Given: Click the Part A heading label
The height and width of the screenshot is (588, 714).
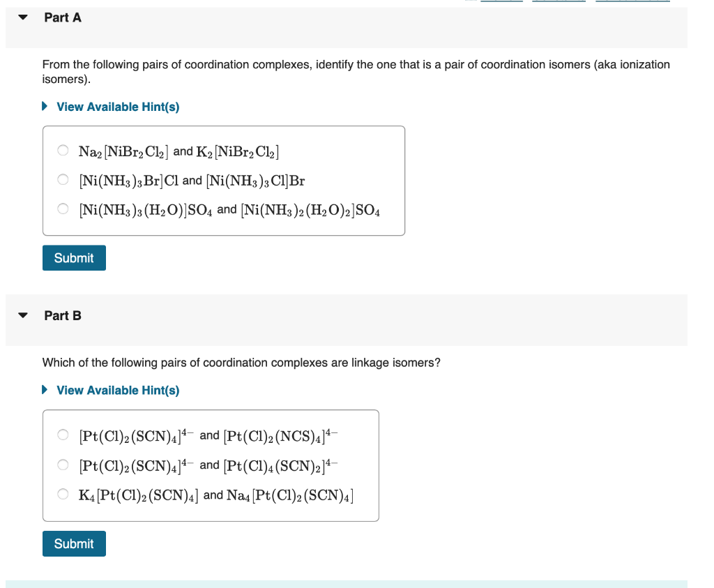Looking at the screenshot, I should click(x=63, y=17).
